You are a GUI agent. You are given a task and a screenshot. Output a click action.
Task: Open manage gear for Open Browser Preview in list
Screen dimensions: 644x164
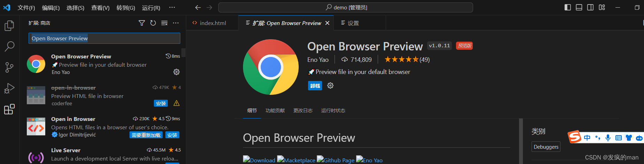(176, 72)
